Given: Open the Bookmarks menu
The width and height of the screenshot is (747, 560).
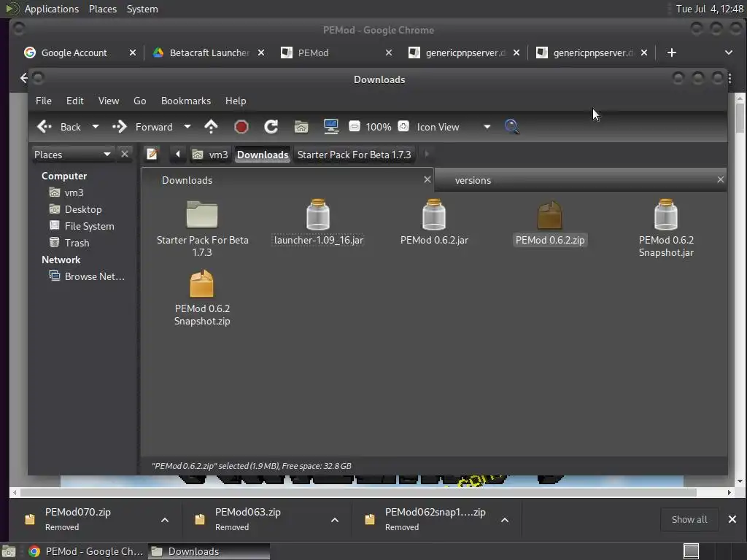Looking at the screenshot, I should (x=186, y=101).
